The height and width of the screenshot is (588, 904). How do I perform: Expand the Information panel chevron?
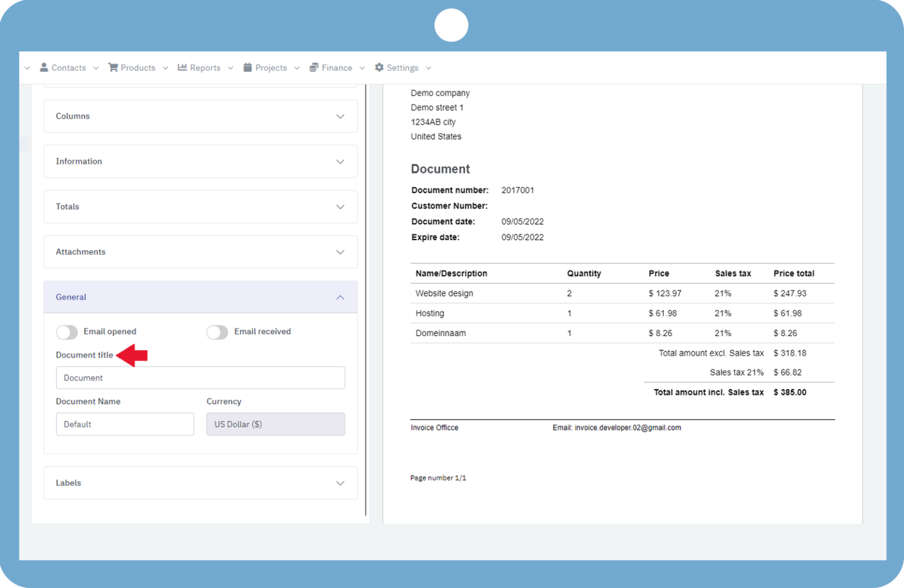point(340,162)
